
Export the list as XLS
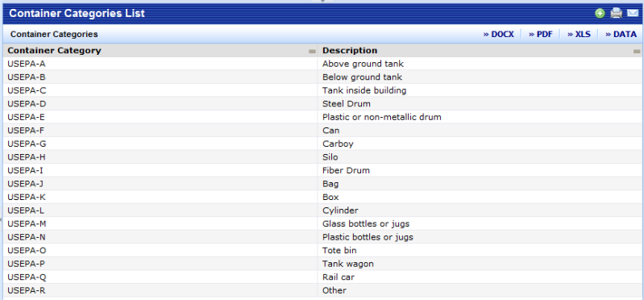579,35
